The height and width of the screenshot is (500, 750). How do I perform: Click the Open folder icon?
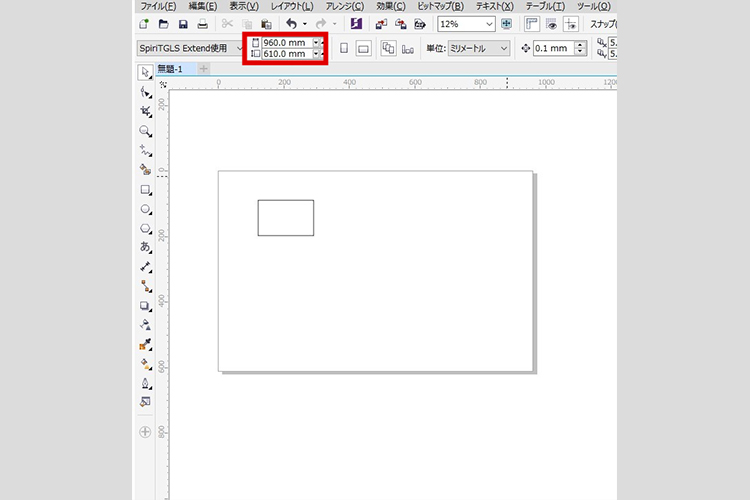(x=164, y=24)
